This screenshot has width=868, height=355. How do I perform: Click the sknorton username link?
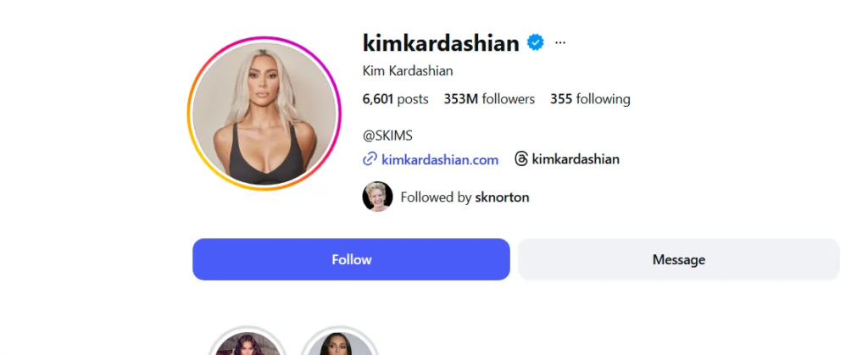[x=502, y=197]
